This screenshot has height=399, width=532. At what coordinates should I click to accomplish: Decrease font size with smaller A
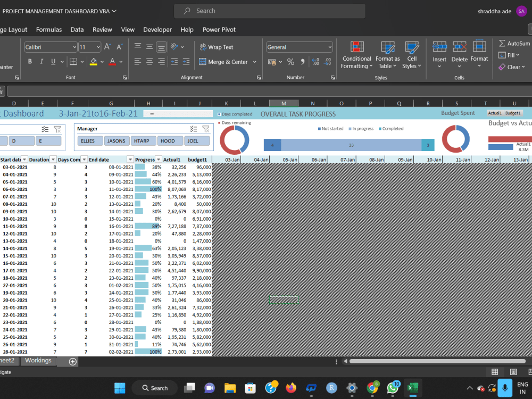119,47
